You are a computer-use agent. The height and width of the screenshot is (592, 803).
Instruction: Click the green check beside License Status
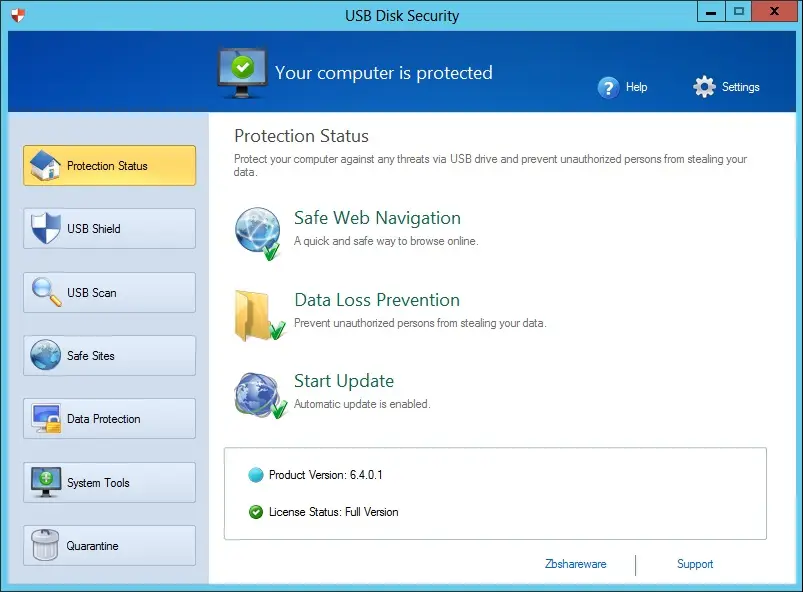coord(256,512)
